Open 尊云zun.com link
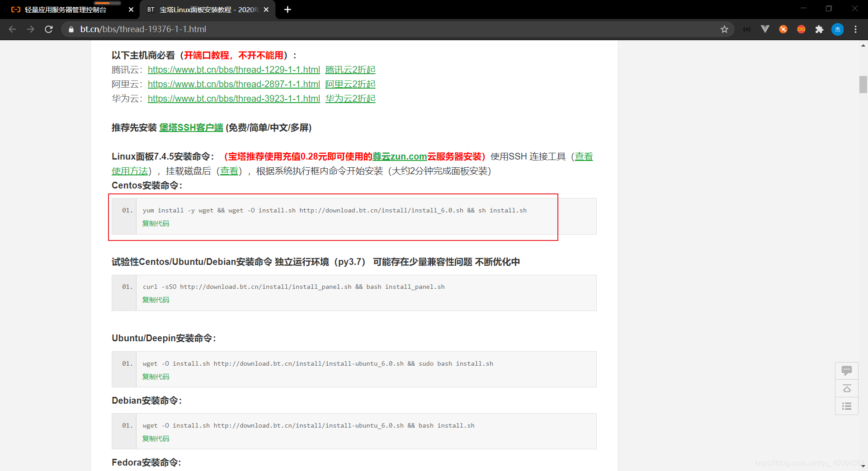Image resolution: width=868 pixels, height=471 pixels. (x=400, y=156)
